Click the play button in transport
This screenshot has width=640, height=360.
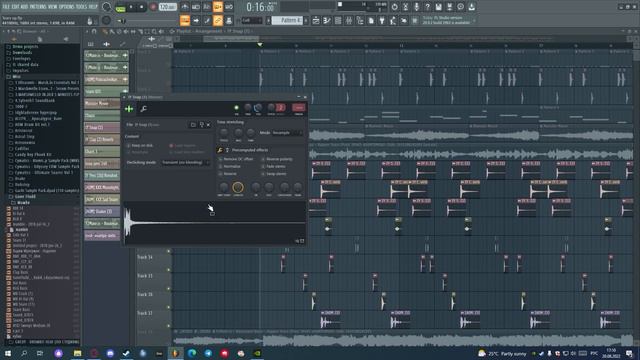(x=131, y=7)
